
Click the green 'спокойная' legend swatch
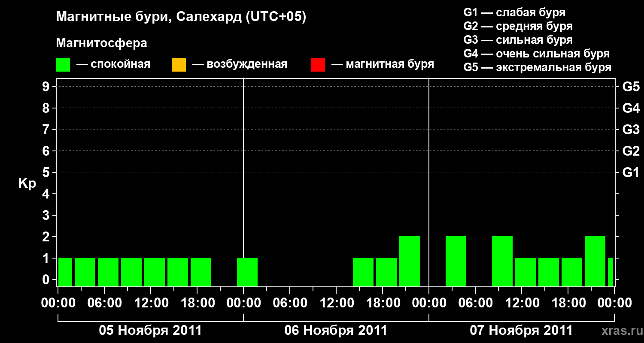(x=63, y=65)
